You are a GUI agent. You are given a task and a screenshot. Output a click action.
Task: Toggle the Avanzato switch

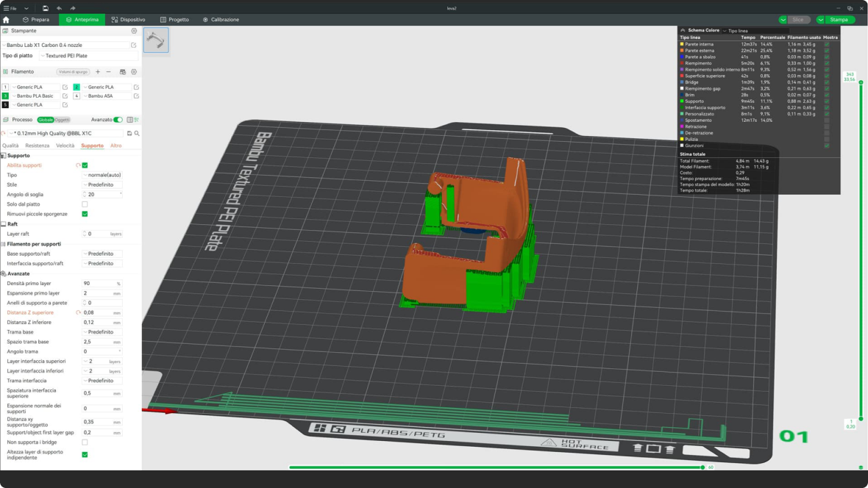[x=118, y=120]
